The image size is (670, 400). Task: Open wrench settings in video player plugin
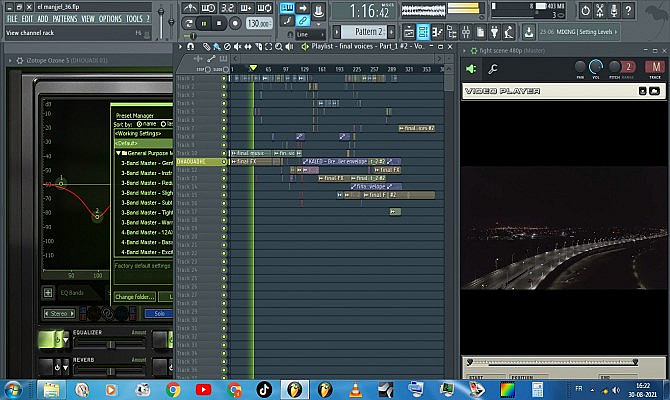(x=492, y=69)
